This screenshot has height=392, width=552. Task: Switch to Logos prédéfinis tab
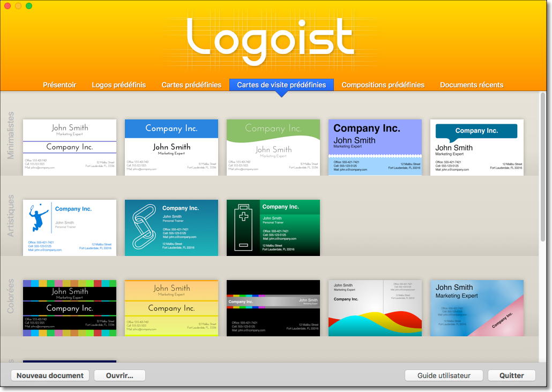(118, 85)
